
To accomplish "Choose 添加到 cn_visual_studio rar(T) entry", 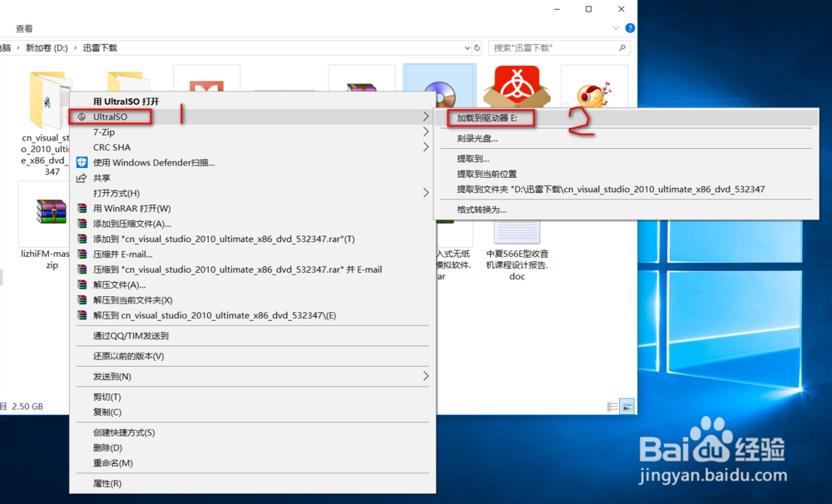I will 253,239.
